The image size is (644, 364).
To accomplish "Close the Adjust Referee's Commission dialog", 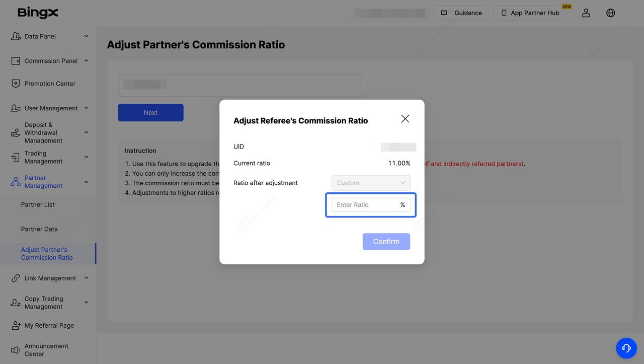I will click(x=405, y=119).
